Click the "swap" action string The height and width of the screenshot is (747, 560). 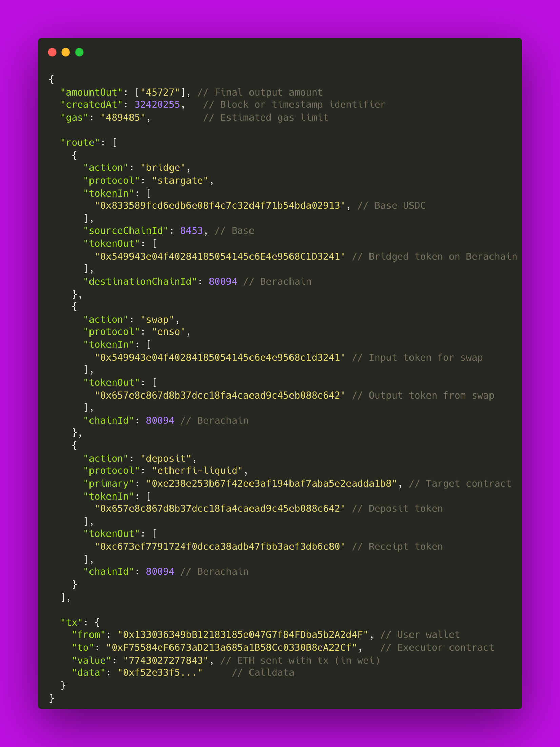tap(157, 320)
